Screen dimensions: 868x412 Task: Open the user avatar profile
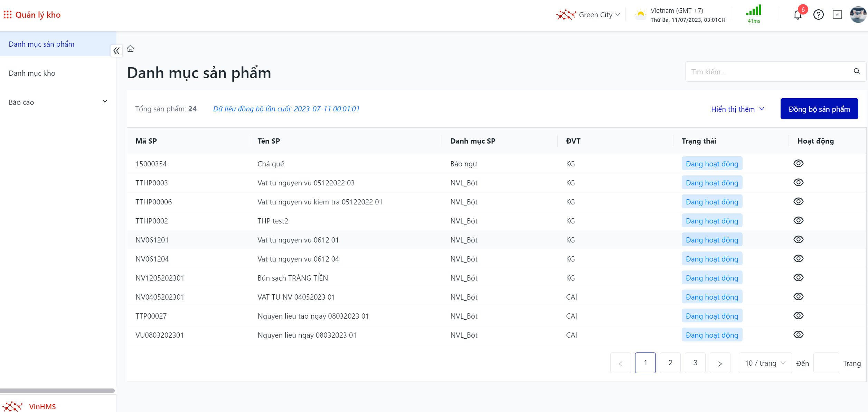[x=858, y=15]
